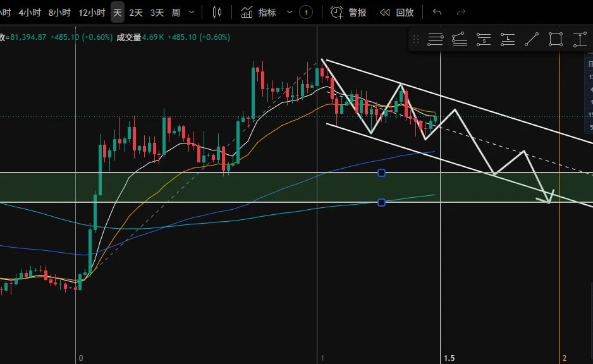Screen dimensions: 593x364
Task: Select the trend line drawing tool
Action: 531,39
